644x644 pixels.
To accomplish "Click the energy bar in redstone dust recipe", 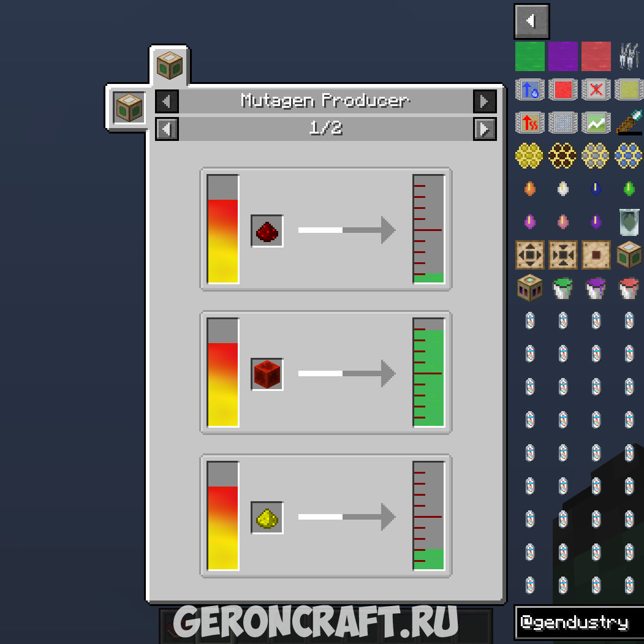I will pos(223,229).
